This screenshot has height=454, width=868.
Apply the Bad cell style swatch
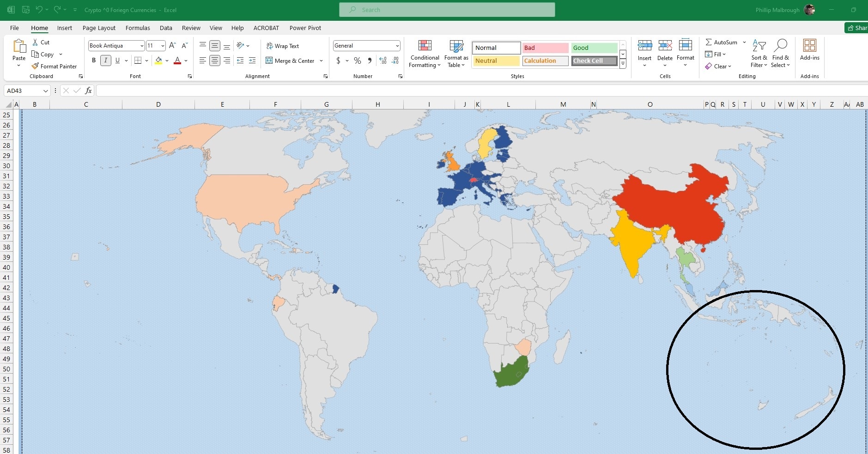click(546, 48)
